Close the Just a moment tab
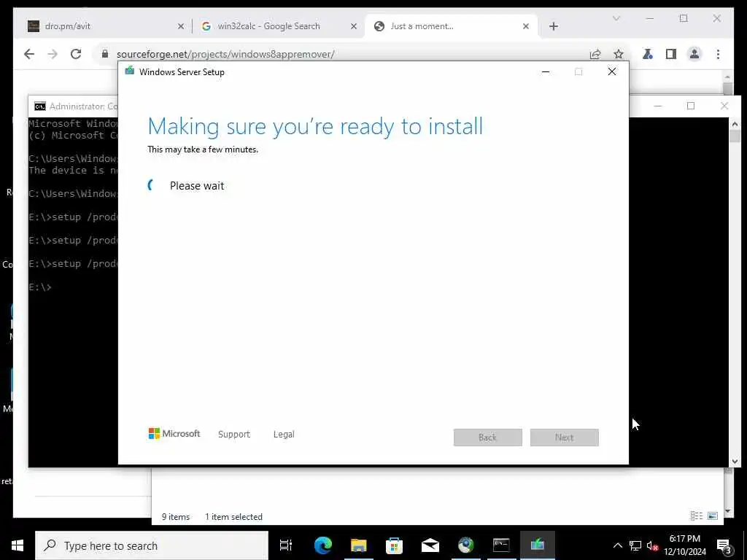The height and width of the screenshot is (560, 747). point(526,27)
